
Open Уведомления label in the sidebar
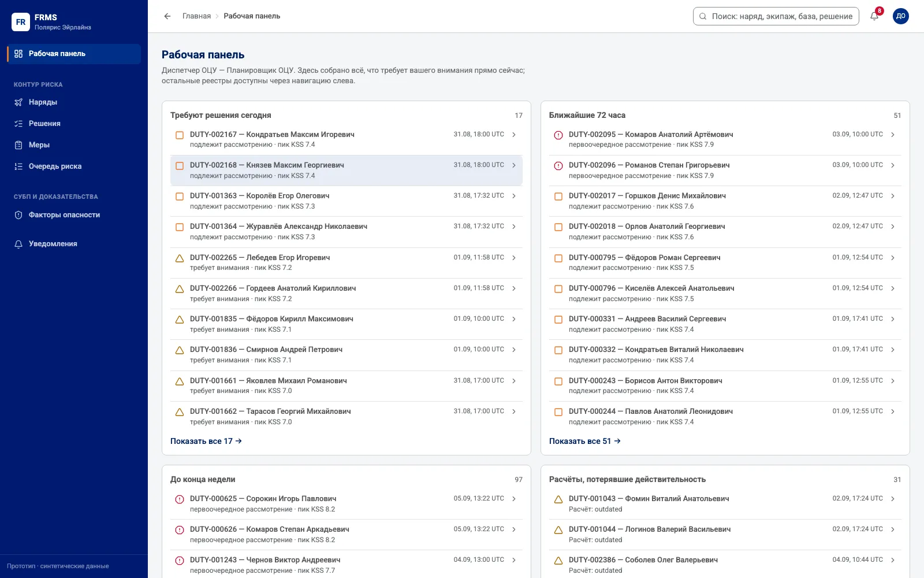(53, 244)
